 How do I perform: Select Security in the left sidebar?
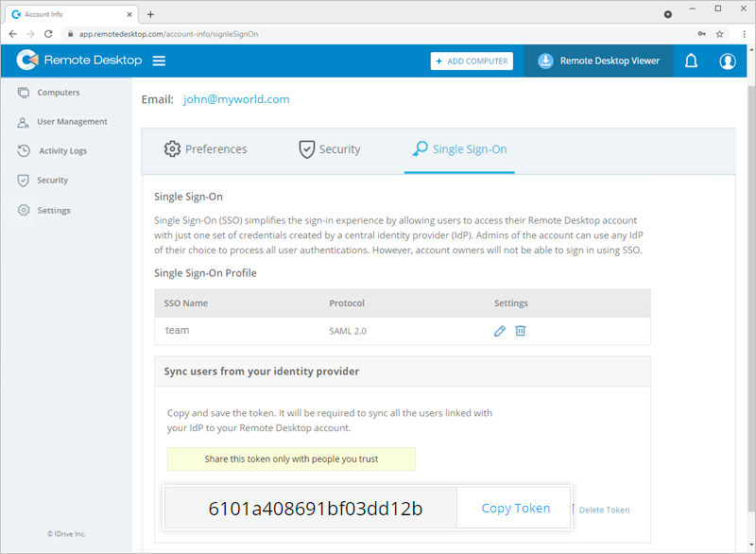tap(52, 181)
